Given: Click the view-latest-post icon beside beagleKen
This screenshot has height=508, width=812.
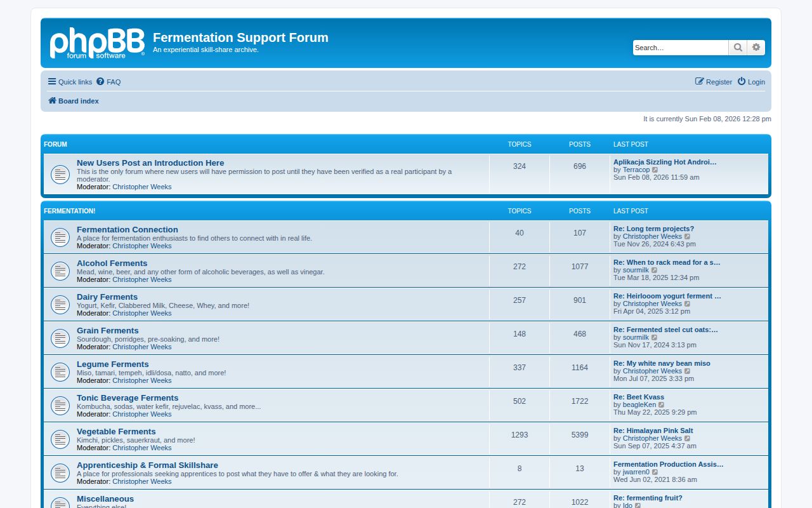Looking at the screenshot, I should pos(662,404).
